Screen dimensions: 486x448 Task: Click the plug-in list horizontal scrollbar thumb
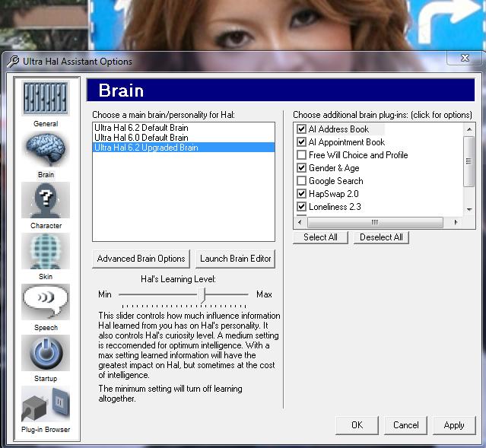click(375, 222)
